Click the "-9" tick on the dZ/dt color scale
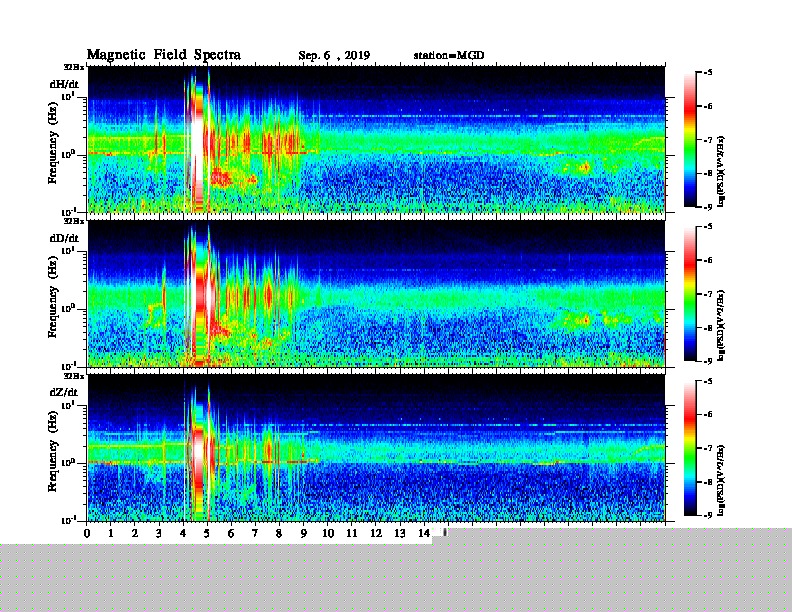The image size is (792, 612). click(708, 515)
